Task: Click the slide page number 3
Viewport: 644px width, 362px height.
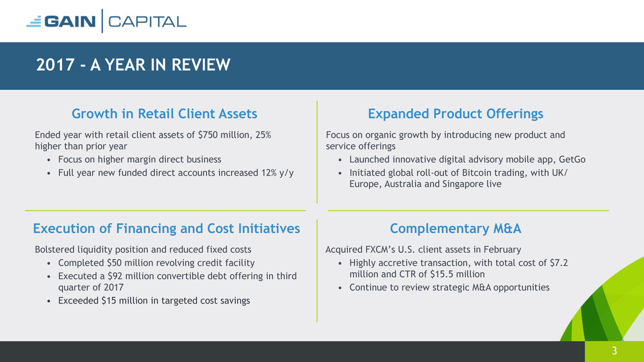Action: point(614,352)
